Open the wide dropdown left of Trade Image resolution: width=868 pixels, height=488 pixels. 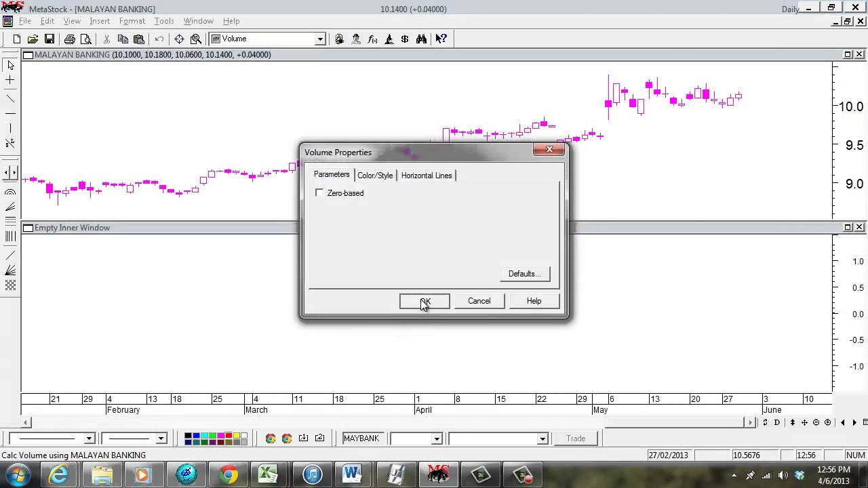(x=542, y=439)
